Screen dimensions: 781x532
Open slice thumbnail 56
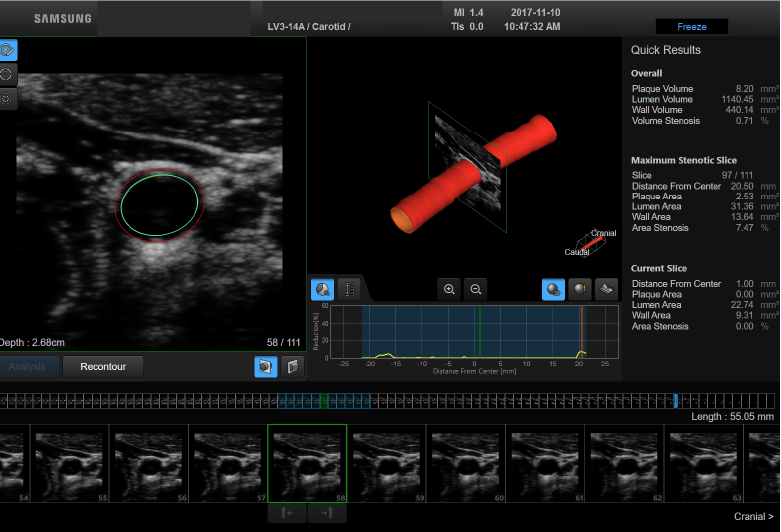tap(148, 464)
